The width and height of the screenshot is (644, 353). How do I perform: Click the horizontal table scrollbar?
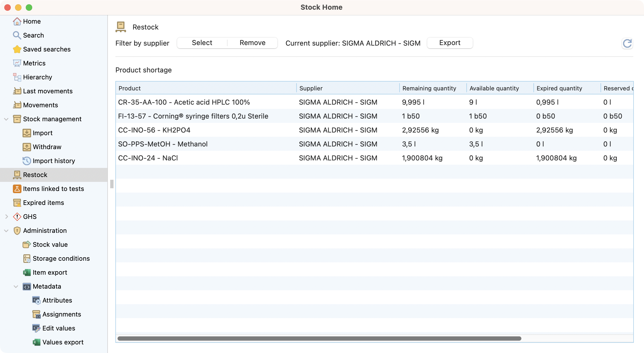pyautogui.click(x=319, y=339)
